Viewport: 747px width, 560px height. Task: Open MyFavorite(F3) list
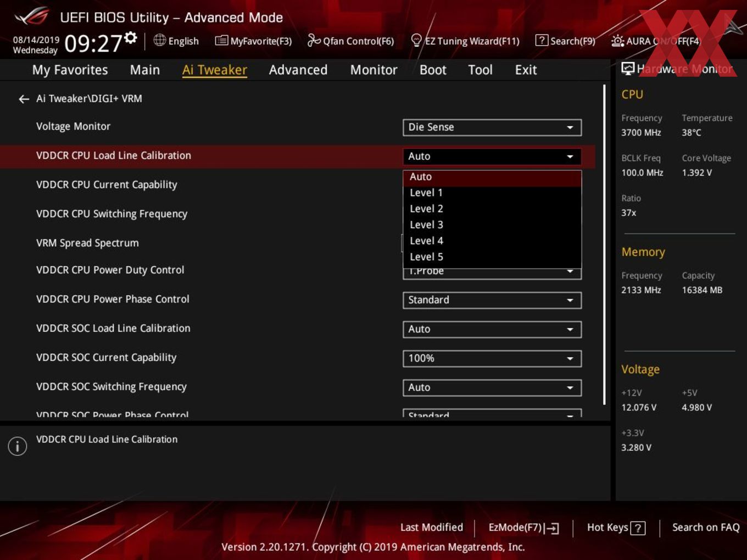point(253,41)
